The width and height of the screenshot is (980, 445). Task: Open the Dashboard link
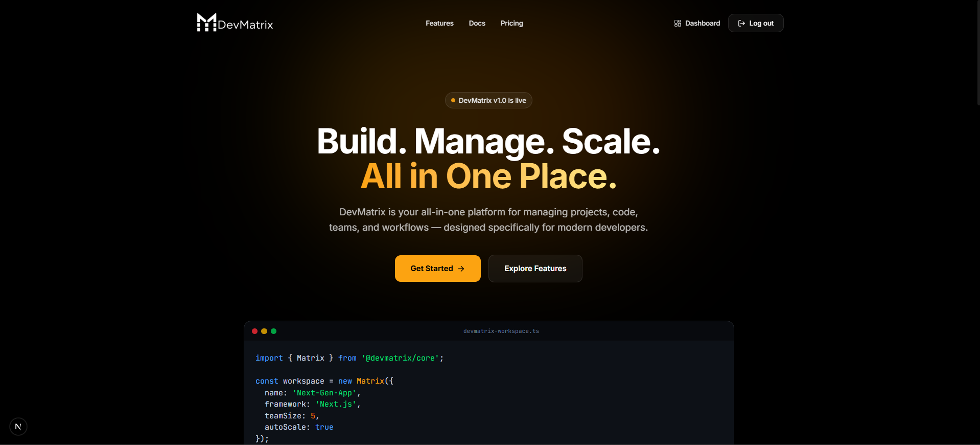coord(697,24)
